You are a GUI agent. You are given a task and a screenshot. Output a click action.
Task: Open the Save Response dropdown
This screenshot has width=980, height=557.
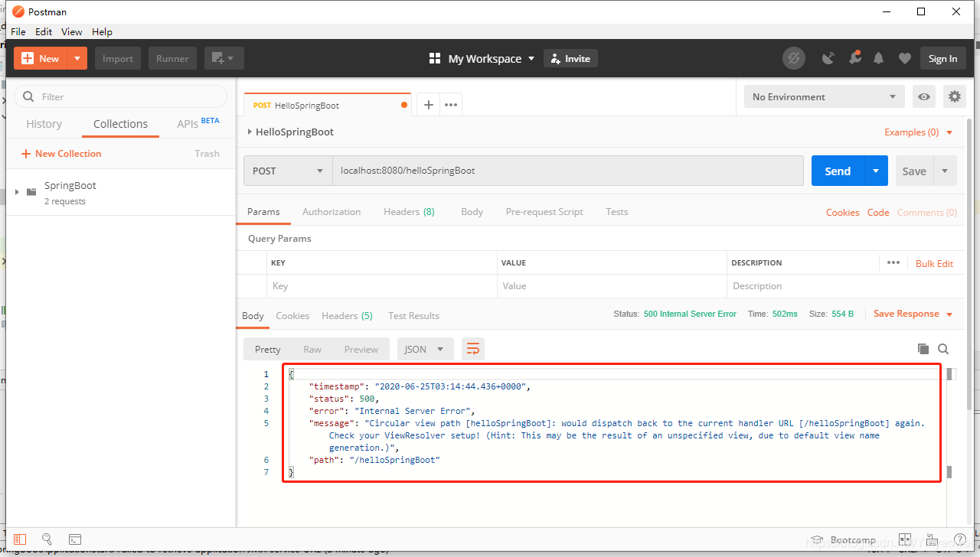913,314
